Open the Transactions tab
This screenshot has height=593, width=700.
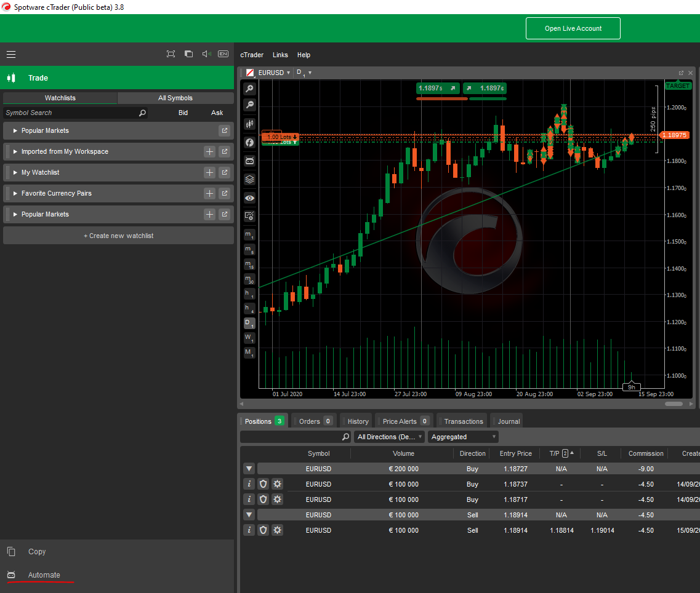[x=463, y=421]
